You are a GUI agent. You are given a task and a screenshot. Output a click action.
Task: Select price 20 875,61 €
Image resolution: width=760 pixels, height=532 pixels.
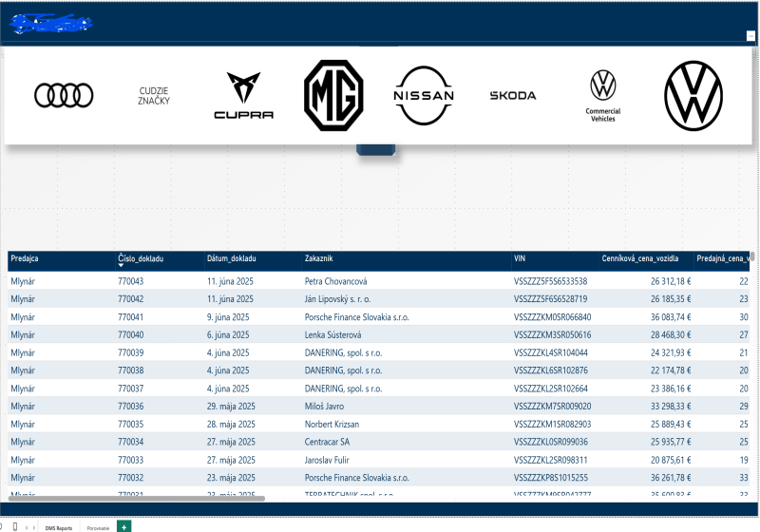click(671, 460)
